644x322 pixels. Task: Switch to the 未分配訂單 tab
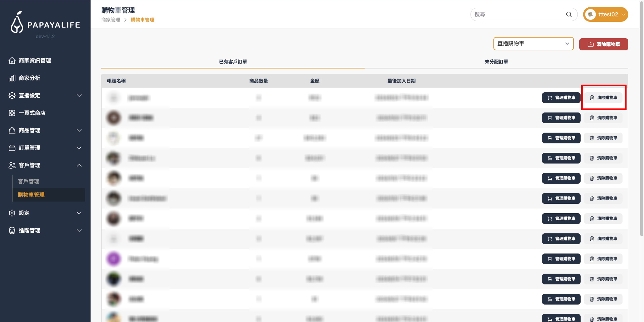pos(496,62)
